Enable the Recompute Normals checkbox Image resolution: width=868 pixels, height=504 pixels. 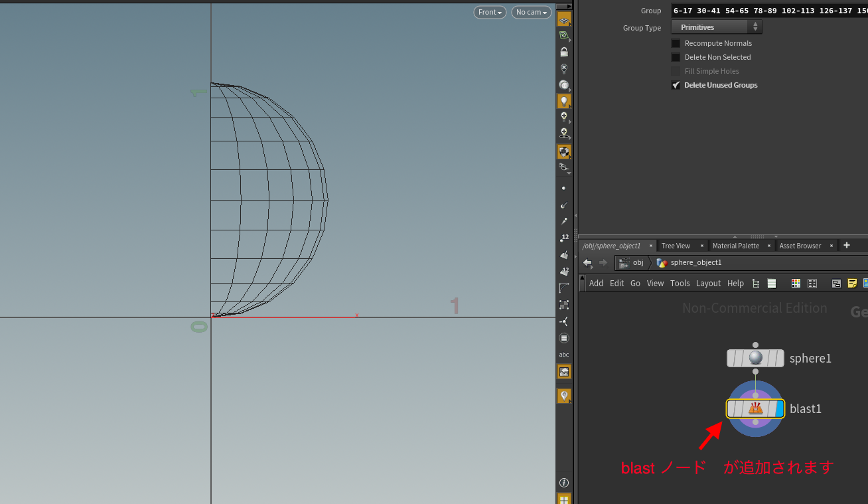pos(676,43)
